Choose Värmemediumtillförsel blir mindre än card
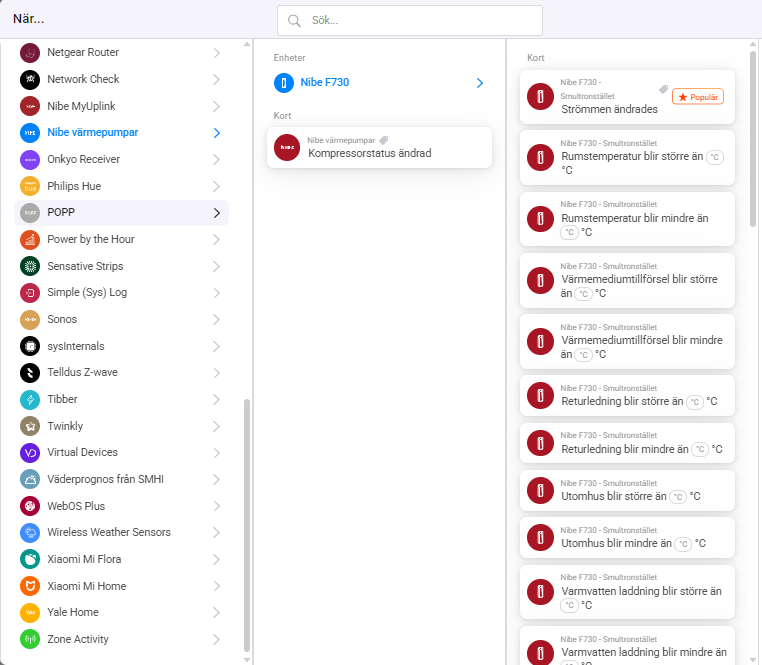The height and width of the screenshot is (665, 762). click(627, 341)
